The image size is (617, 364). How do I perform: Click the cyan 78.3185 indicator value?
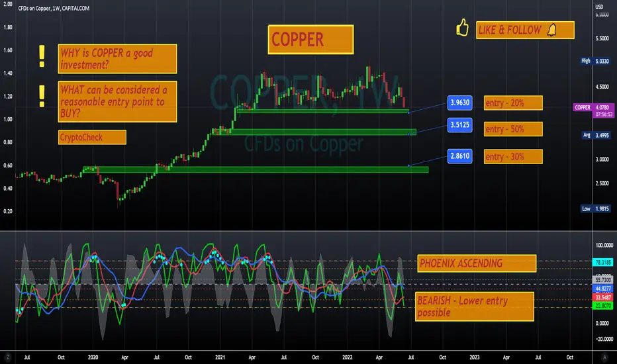[x=603, y=262]
